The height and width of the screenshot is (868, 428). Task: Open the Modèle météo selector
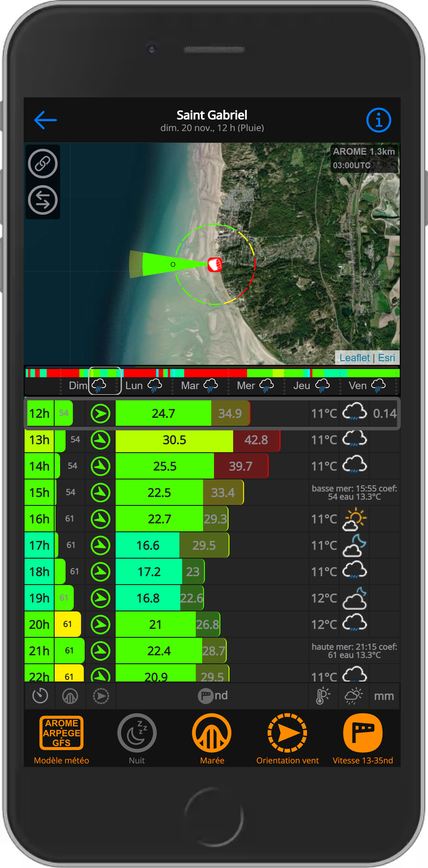[61, 738]
